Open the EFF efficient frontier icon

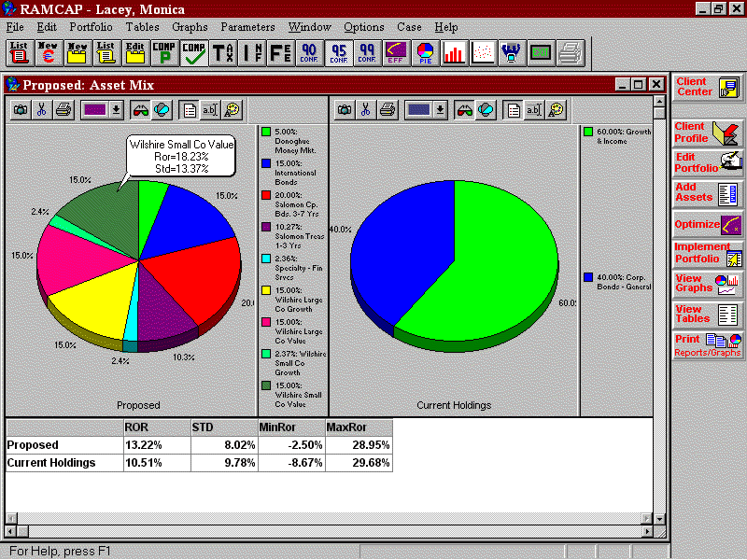(396, 53)
